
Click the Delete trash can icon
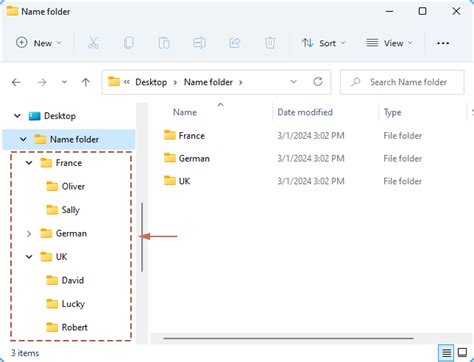coord(270,43)
